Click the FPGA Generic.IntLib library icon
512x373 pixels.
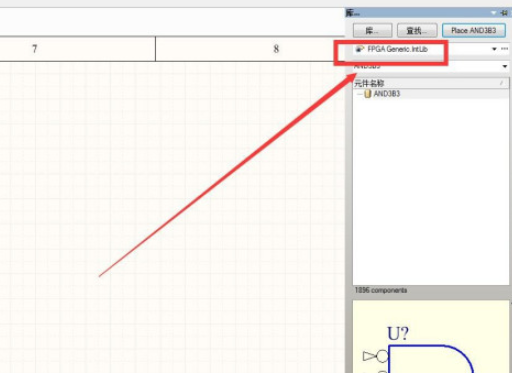click(x=359, y=49)
